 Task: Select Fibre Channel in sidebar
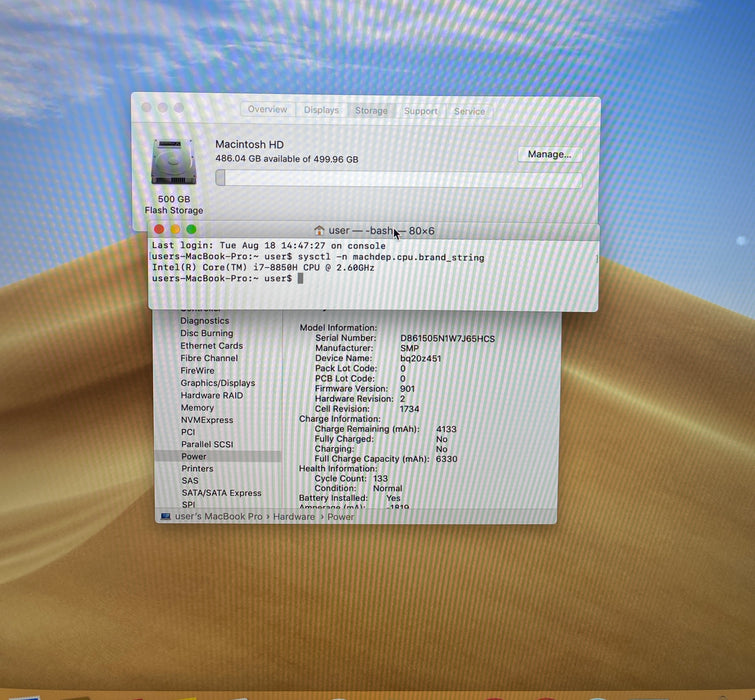point(209,358)
